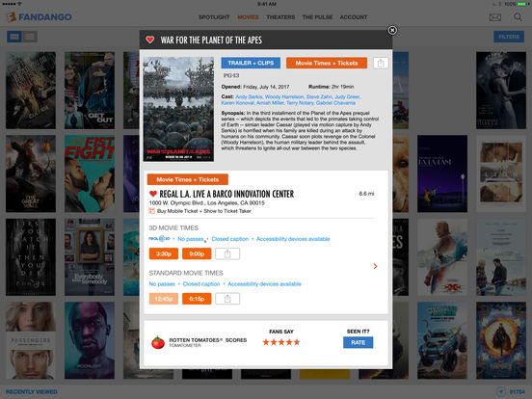Select the 3:30p 3D showtime
532x399 pixels.
[164, 253]
